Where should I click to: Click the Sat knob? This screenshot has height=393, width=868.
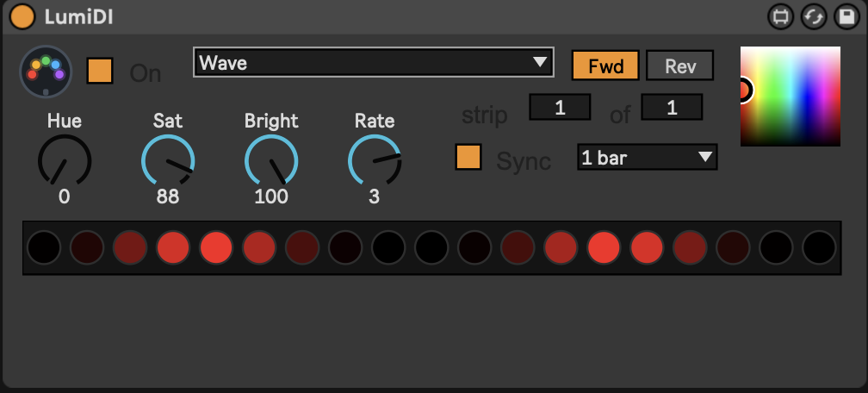tap(168, 161)
